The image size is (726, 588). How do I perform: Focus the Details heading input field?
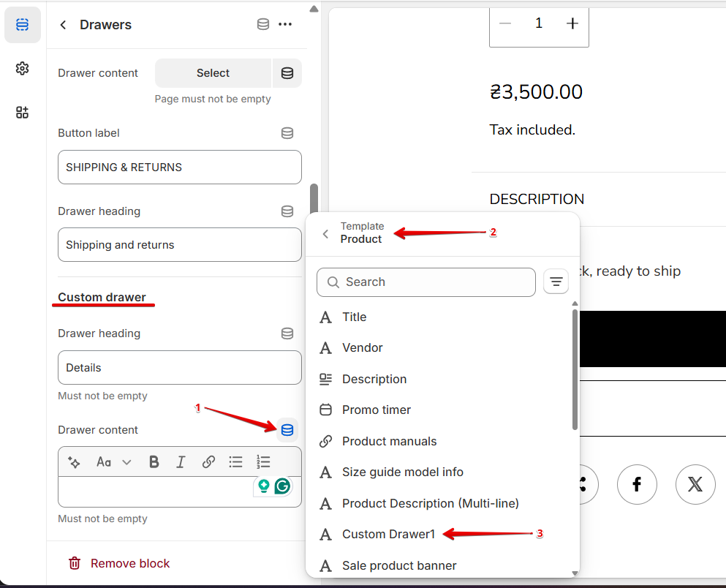(180, 368)
